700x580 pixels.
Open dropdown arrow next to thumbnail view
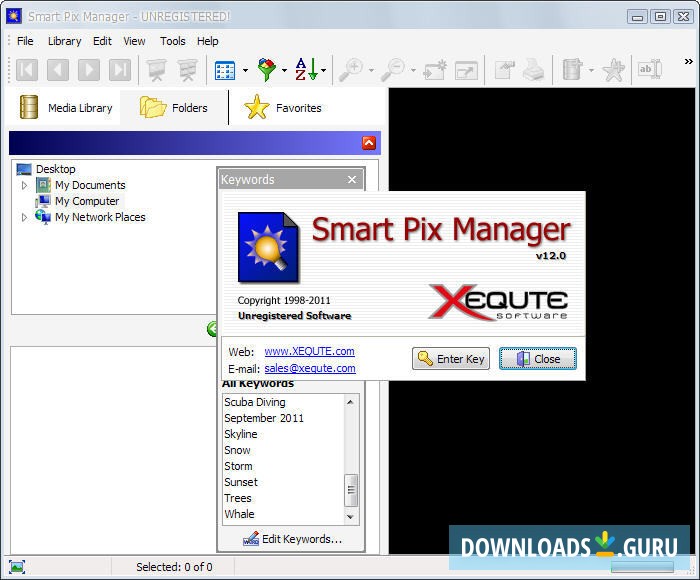click(x=245, y=71)
